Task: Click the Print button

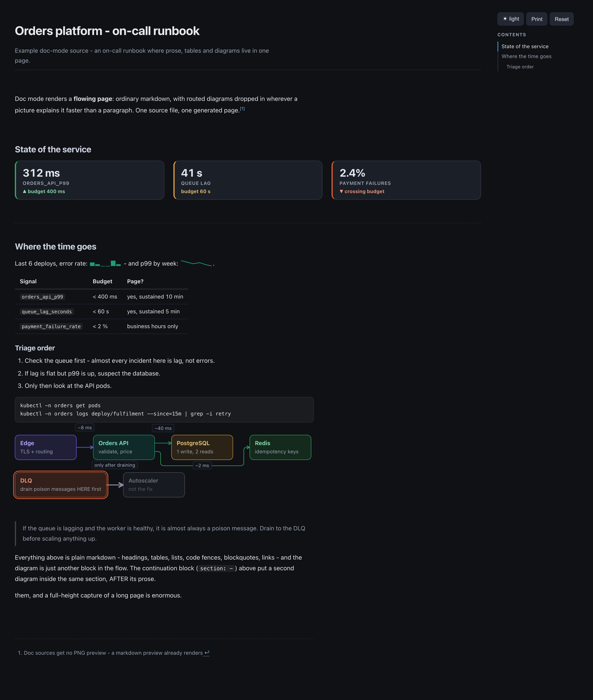Action: 537,19
